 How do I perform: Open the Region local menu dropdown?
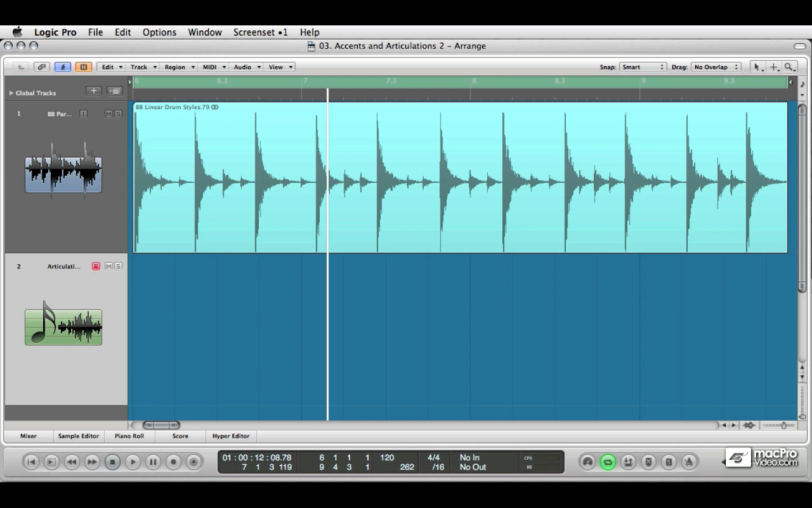(178, 67)
